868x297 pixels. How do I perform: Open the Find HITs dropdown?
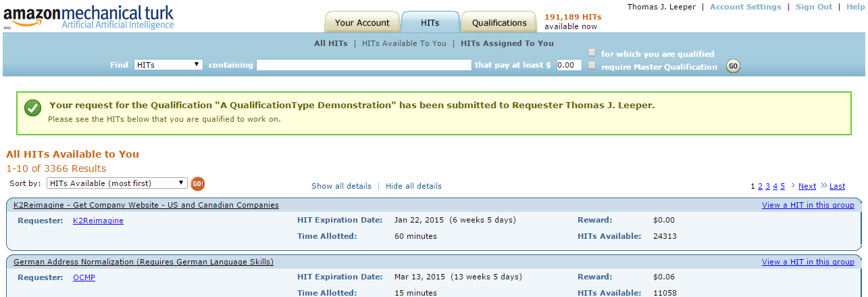click(168, 65)
